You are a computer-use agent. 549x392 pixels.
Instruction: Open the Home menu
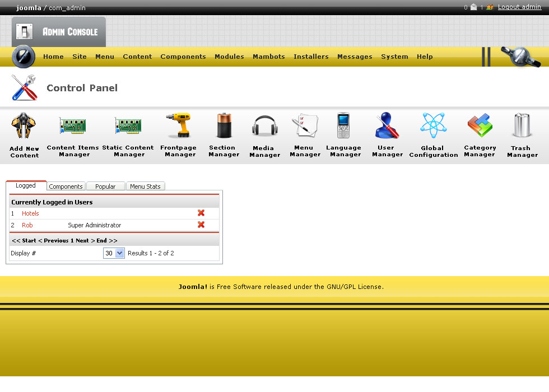coord(53,57)
